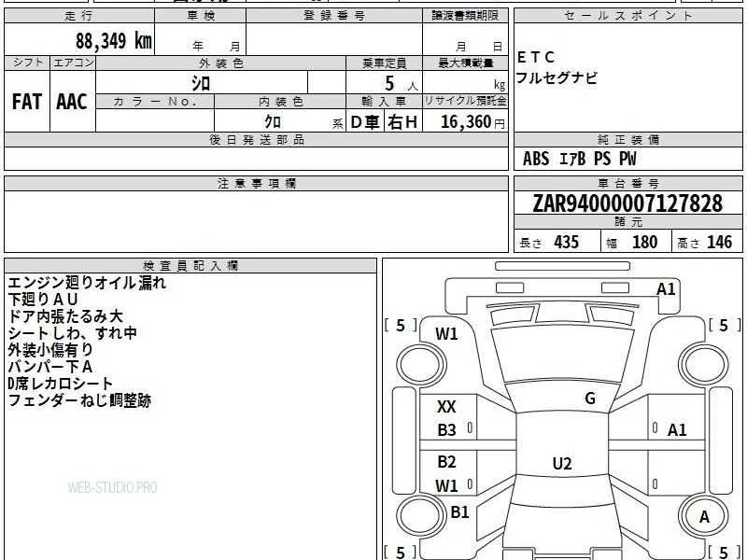Click the seating capacity value 5 人
The image size is (747, 560).
(x=401, y=84)
